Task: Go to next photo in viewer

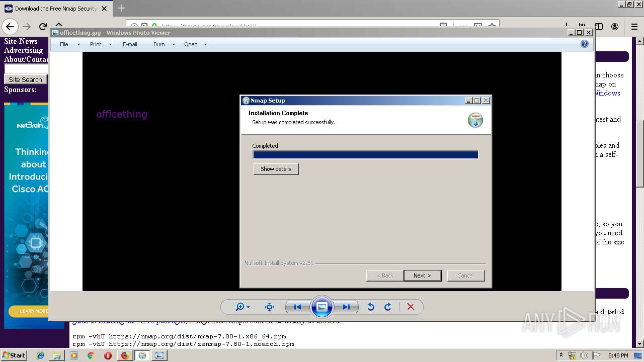Action: (x=346, y=307)
